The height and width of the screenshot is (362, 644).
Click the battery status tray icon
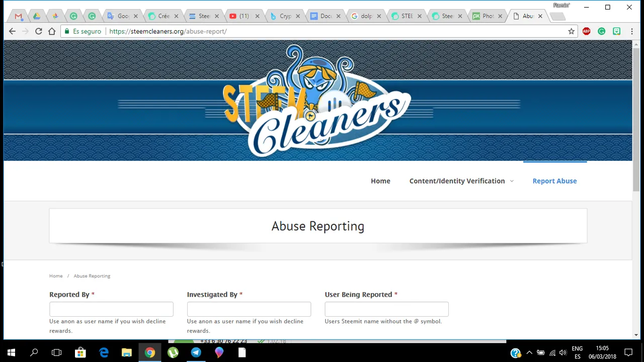tap(541, 353)
